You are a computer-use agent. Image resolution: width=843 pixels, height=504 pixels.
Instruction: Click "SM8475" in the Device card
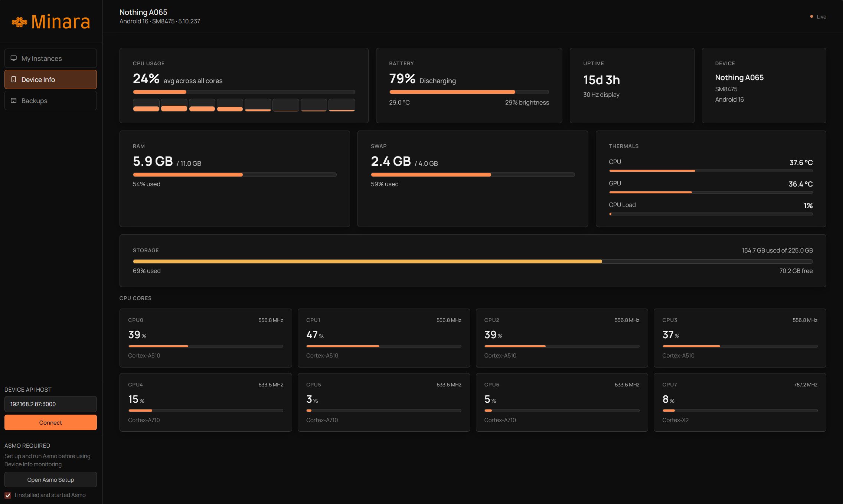point(726,89)
